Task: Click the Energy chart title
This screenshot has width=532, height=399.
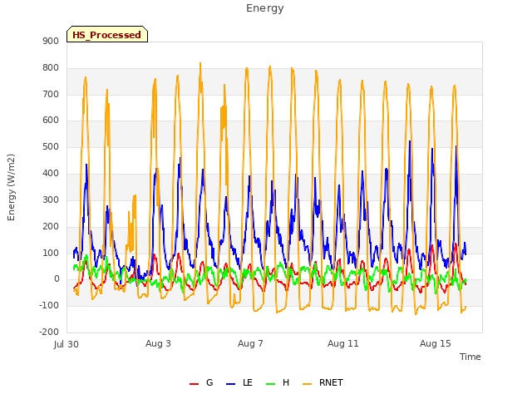Action: [265, 8]
